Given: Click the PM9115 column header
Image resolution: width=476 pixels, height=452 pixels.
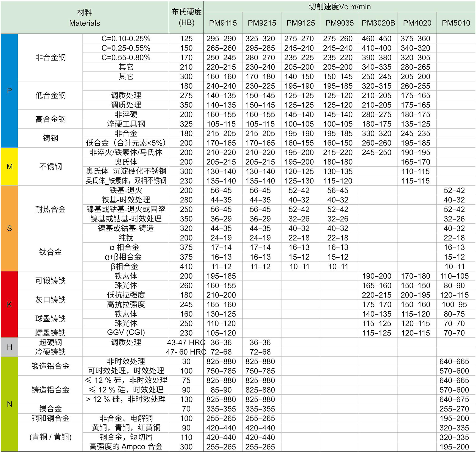Looking at the screenshot, I should point(223,23).
